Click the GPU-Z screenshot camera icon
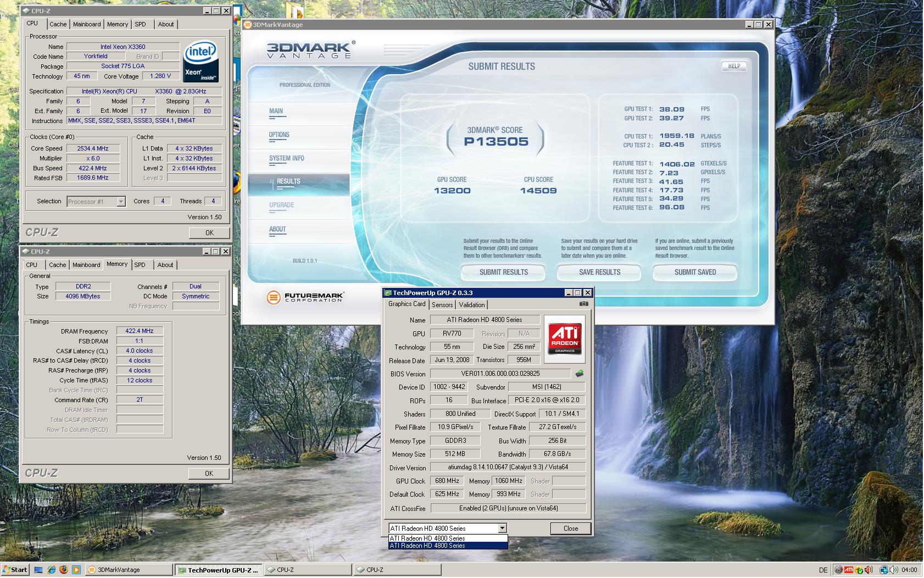 click(x=583, y=304)
